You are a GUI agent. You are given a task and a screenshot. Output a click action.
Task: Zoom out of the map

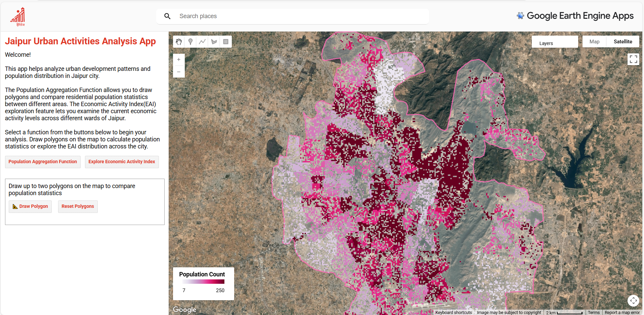[x=179, y=72]
